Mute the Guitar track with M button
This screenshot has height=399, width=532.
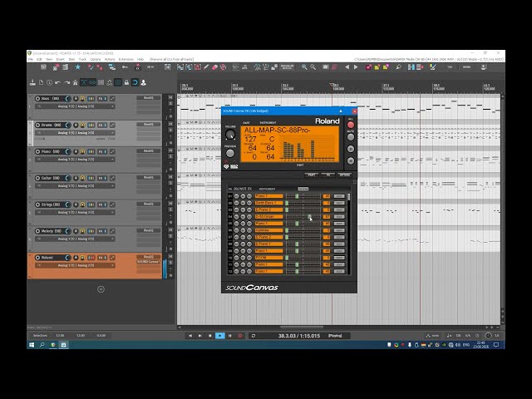[170, 177]
